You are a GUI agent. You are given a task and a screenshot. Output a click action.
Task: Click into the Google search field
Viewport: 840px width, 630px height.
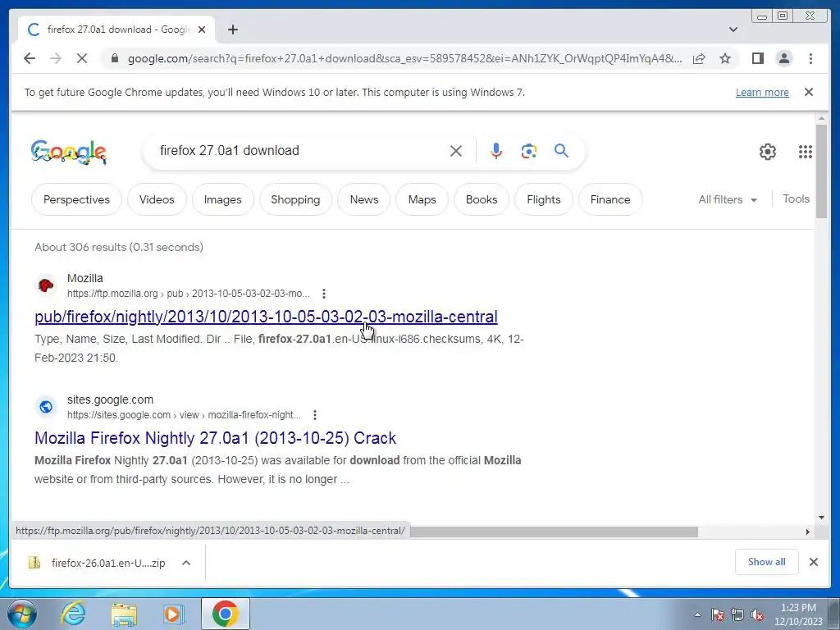coord(300,151)
